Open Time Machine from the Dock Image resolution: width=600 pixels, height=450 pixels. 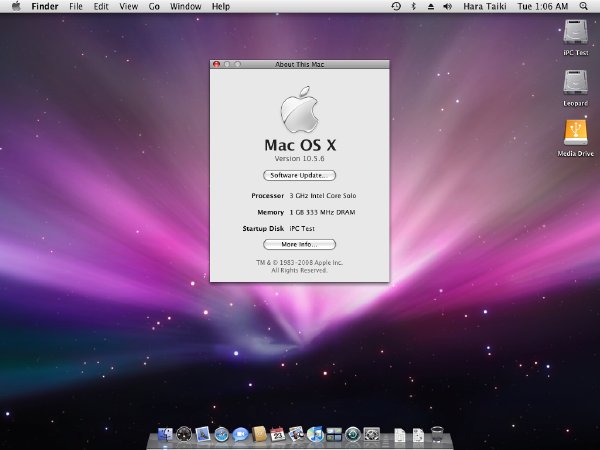[x=352, y=435]
